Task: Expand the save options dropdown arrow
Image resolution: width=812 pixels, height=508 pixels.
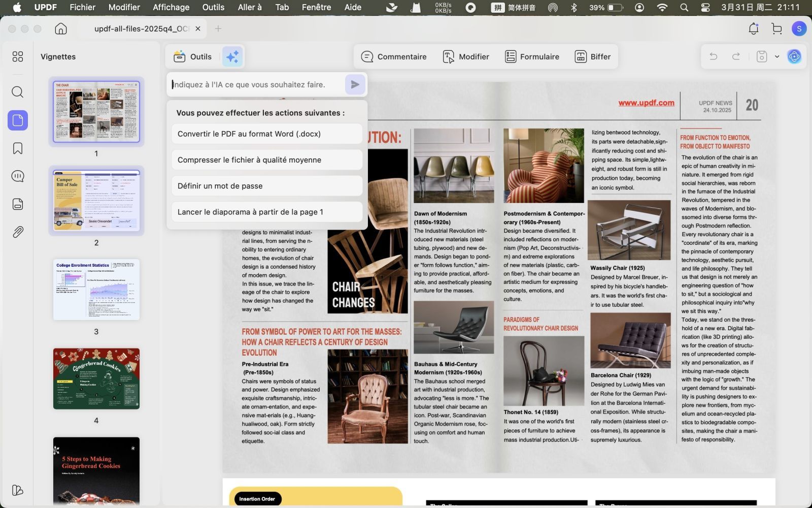Action: coord(777,56)
